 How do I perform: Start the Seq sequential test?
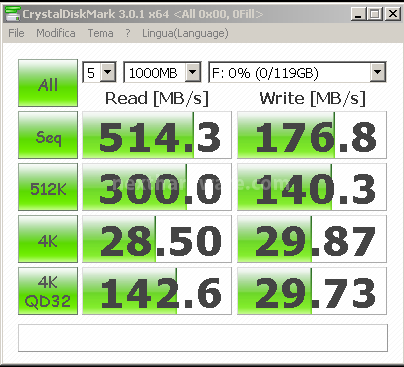[x=48, y=135]
